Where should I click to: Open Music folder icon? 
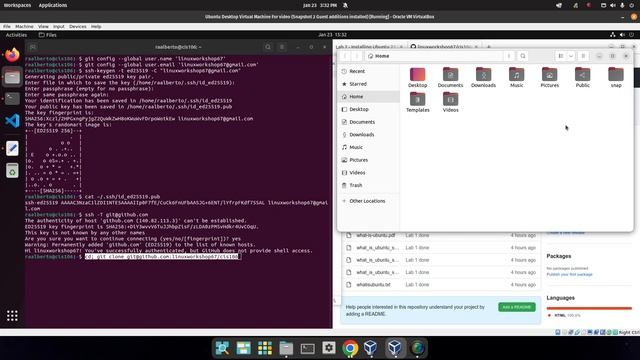point(516,75)
